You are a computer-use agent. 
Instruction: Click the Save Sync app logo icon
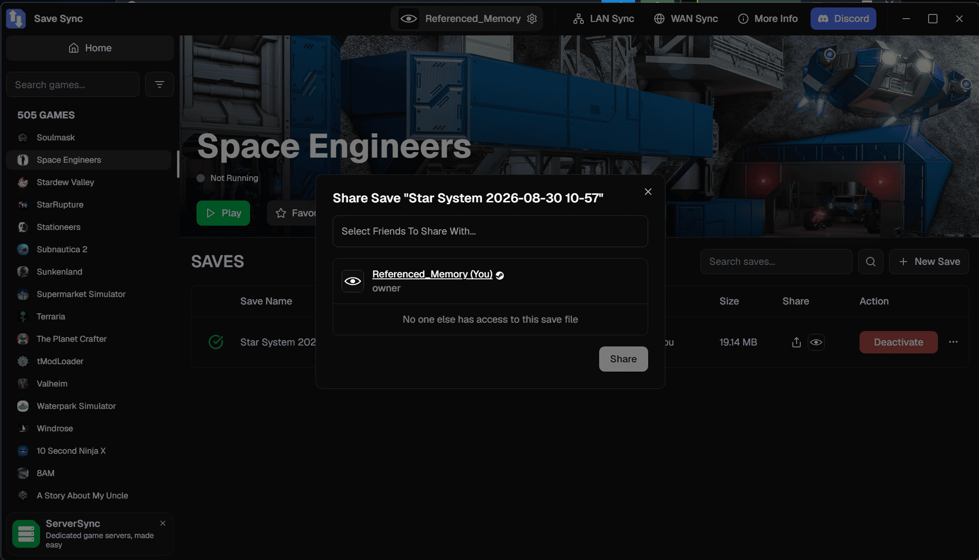(x=16, y=19)
